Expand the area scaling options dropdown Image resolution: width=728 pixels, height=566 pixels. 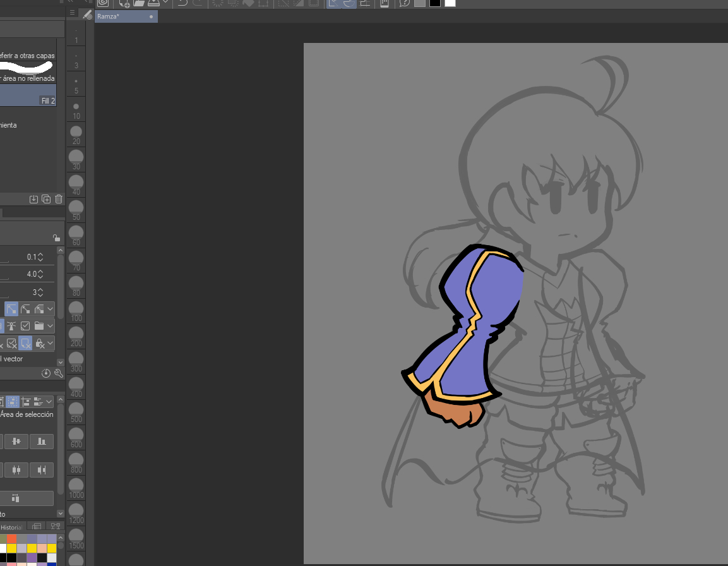click(x=50, y=309)
